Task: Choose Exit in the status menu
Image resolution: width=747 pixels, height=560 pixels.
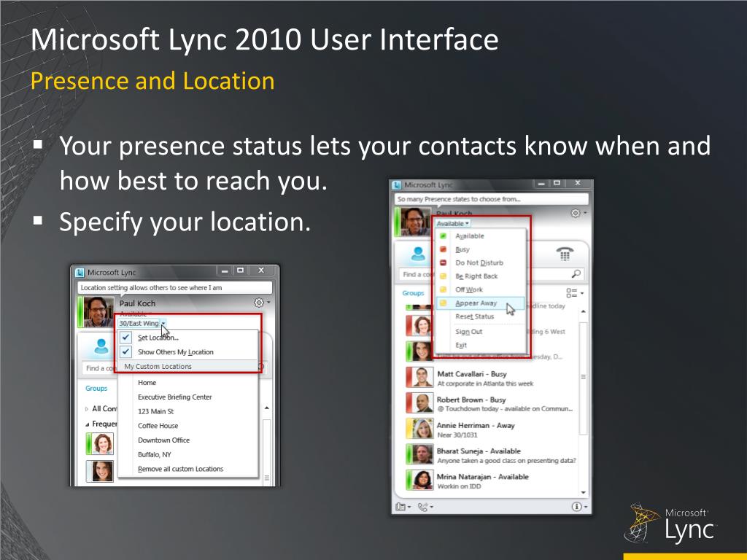Action: point(480,345)
